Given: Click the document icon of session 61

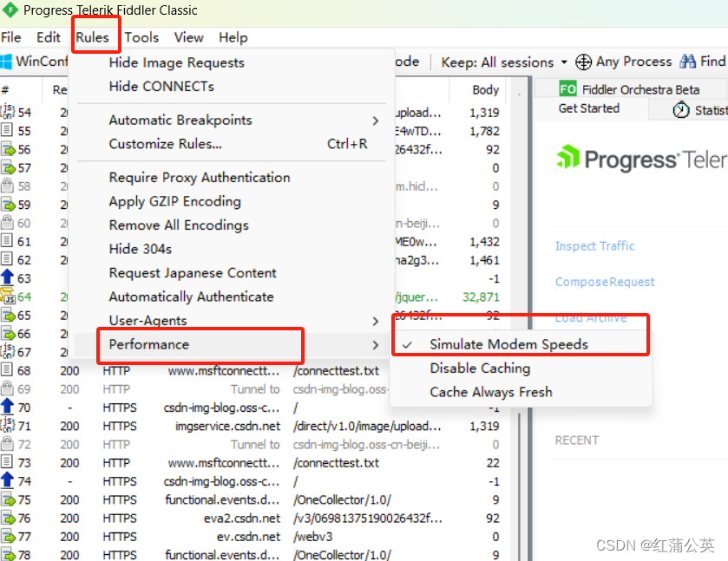Looking at the screenshot, I should click(7, 241).
